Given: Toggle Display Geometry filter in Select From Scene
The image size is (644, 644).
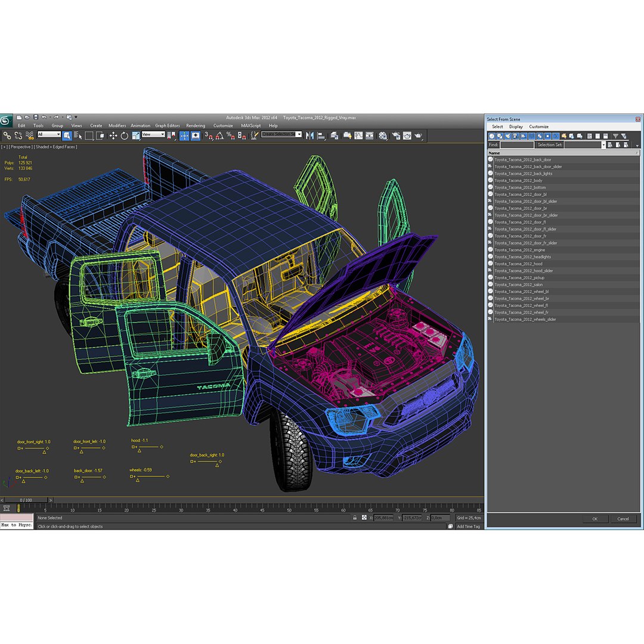Looking at the screenshot, I should pyautogui.click(x=491, y=136).
